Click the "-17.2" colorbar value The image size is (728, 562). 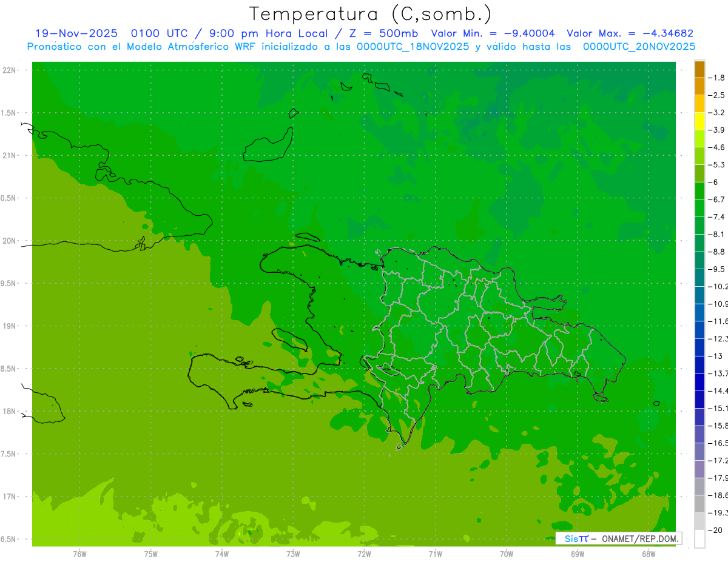[718, 461]
